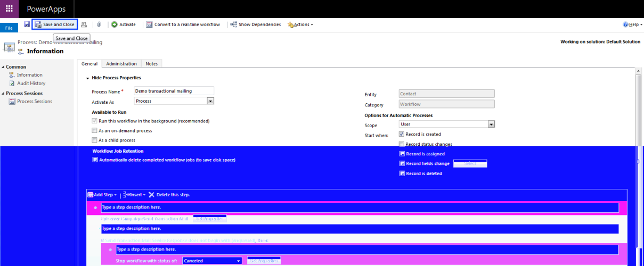644x266 pixels.
Task: Open the Insert dropdown in step toolbar
Action: coord(134,195)
